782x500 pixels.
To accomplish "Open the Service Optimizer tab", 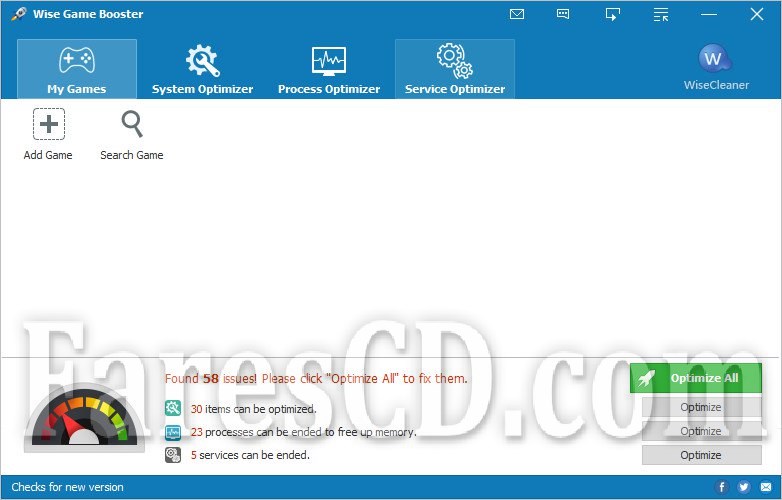I will click(455, 69).
